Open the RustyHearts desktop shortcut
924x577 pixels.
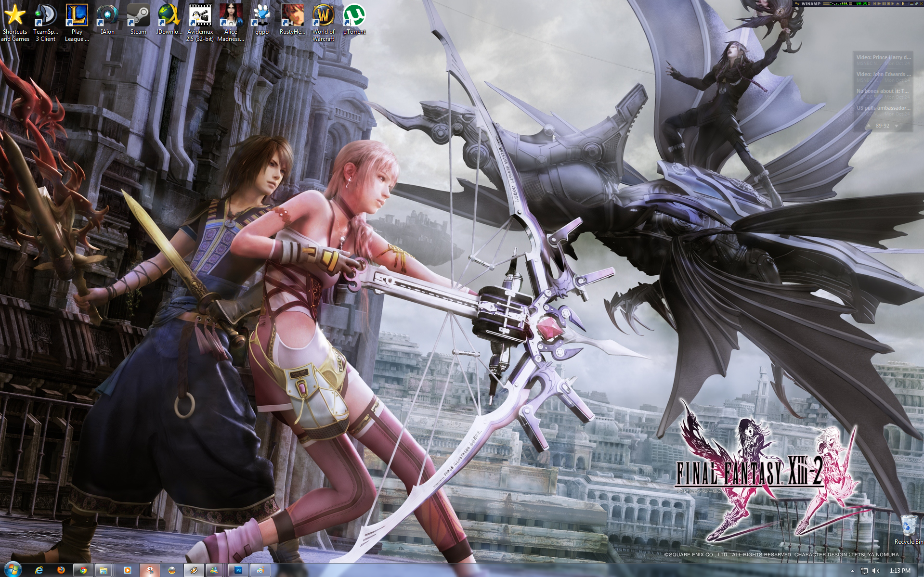[x=292, y=19]
